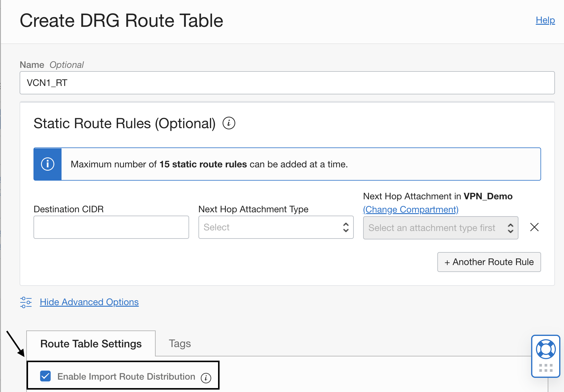Remove the route rule with X icon
The image size is (564, 392).
point(534,227)
